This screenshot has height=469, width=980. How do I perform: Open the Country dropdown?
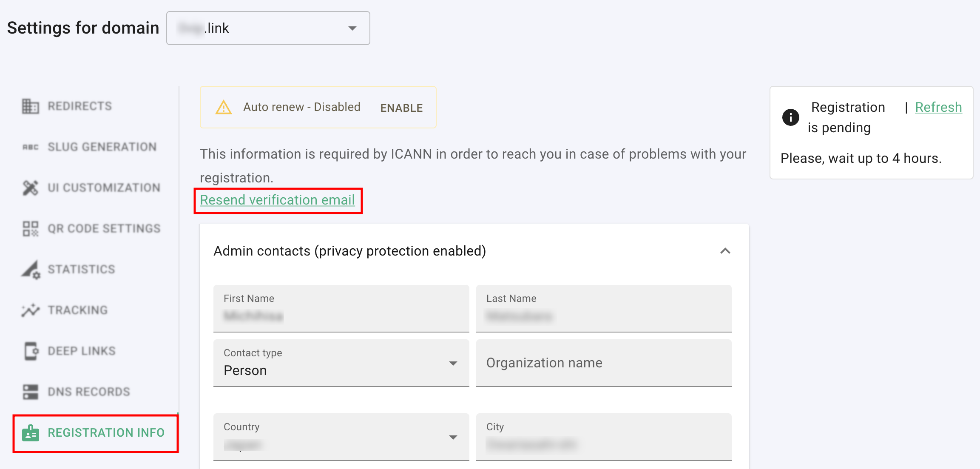pos(341,437)
